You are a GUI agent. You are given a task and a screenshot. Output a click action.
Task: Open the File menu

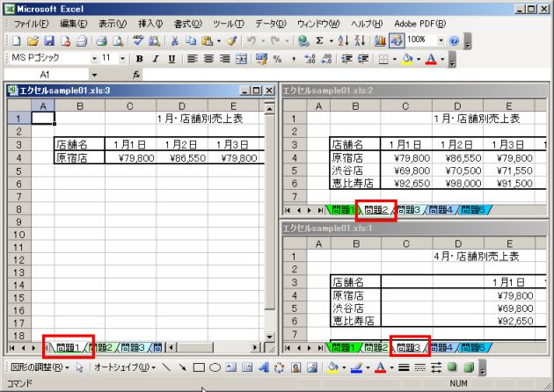pyautogui.click(x=31, y=24)
